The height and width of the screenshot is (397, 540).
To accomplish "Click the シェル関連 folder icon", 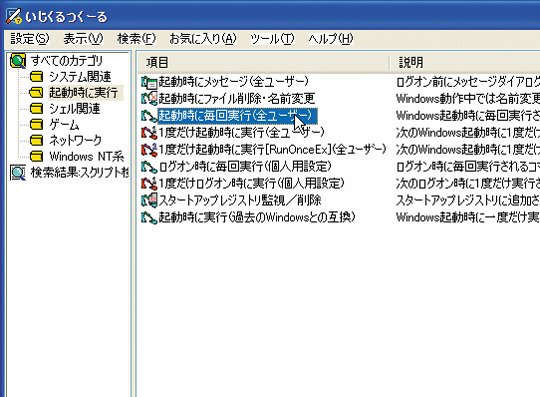I will tap(37, 108).
